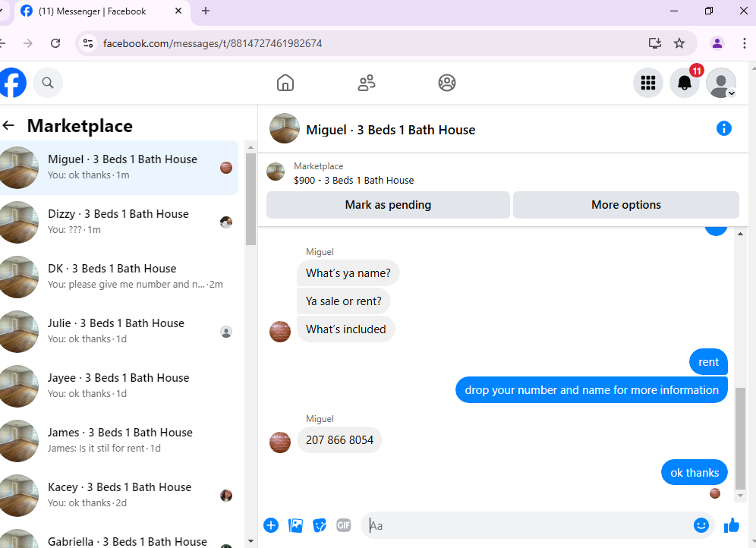Screen dimensions: 756x548
Task: Open Miguel conversation in list
Action: click(x=119, y=168)
